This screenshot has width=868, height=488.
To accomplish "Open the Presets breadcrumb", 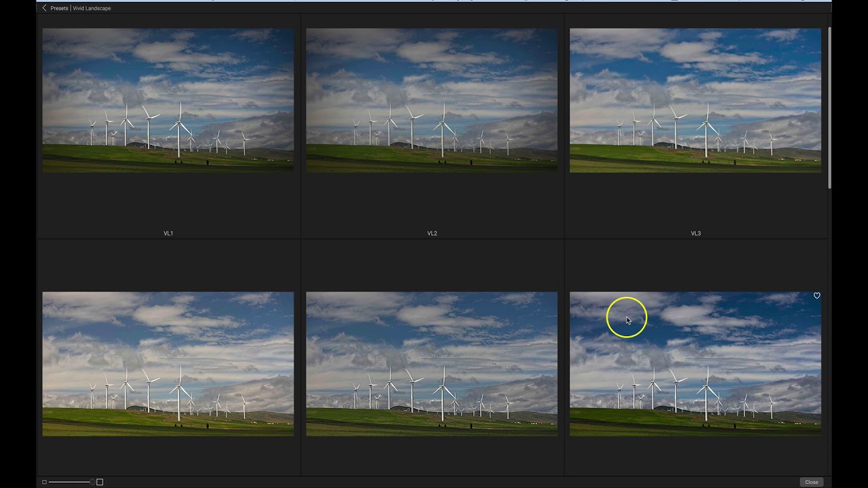I will (59, 8).
